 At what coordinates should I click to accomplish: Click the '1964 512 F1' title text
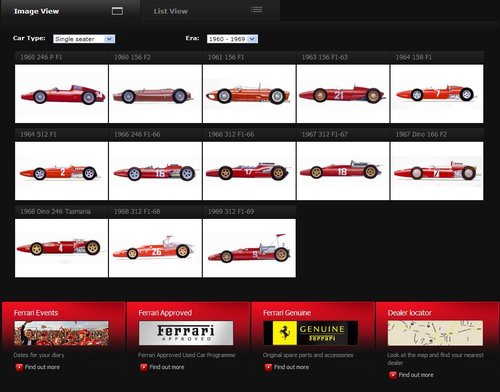pyautogui.click(x=38, y=134)
